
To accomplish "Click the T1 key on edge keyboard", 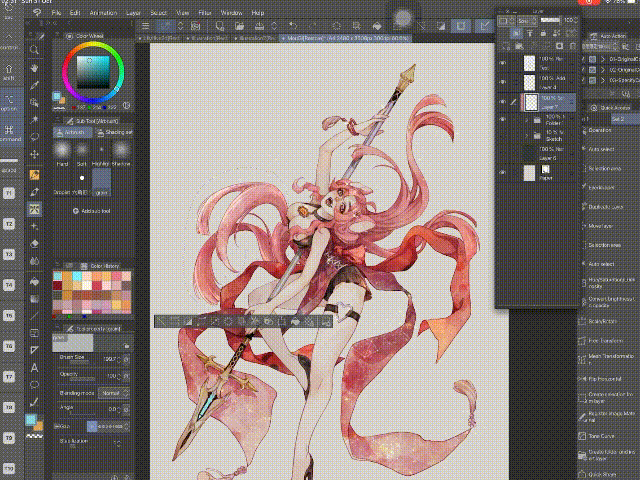I will [x=9, y=193].
